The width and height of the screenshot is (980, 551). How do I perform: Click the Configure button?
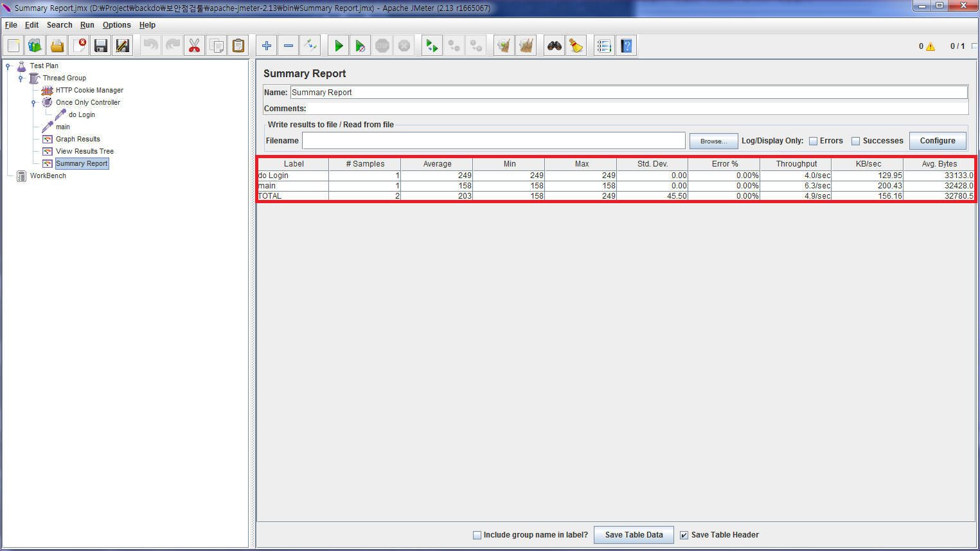938,141
